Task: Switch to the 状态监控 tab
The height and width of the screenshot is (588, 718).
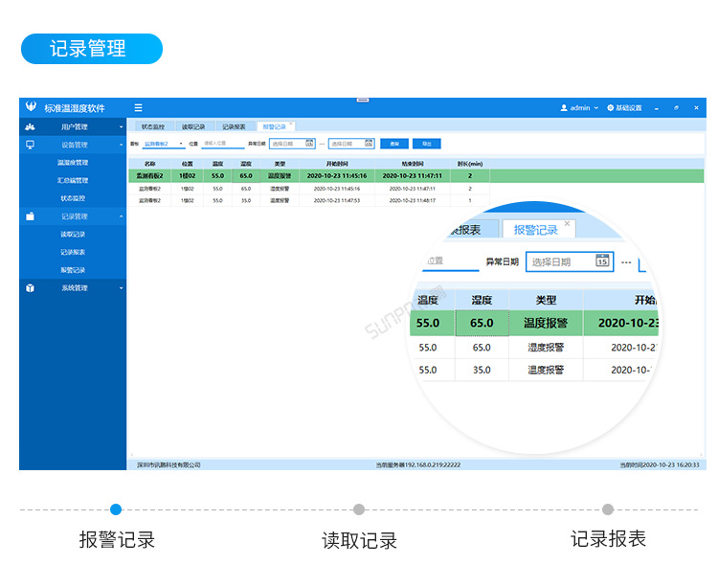Action: (153, 126)
